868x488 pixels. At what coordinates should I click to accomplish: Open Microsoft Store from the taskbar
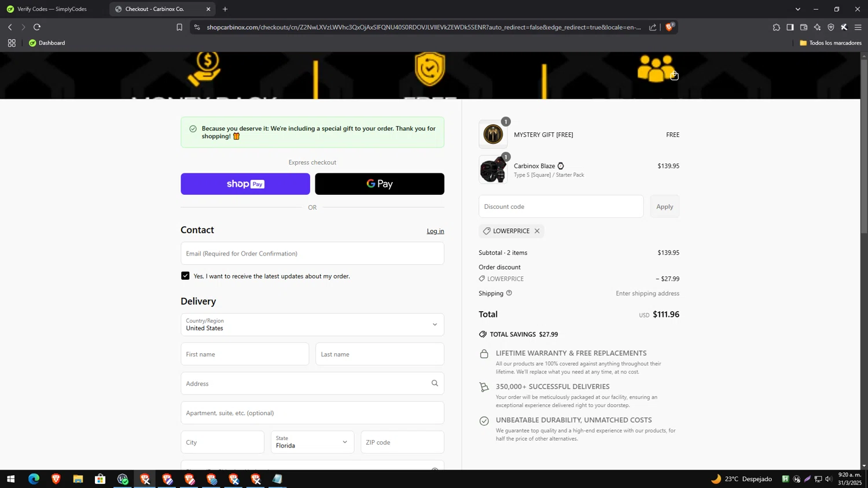click(x=100, y=479)
